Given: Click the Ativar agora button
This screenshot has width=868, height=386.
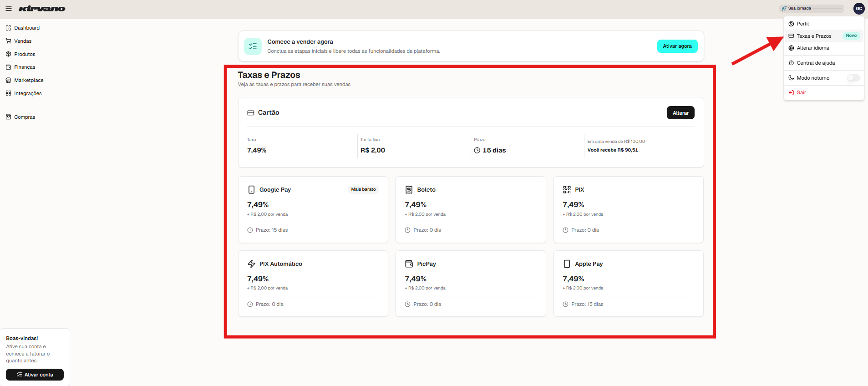Looking at the screenshot, I should click(677, 46).
